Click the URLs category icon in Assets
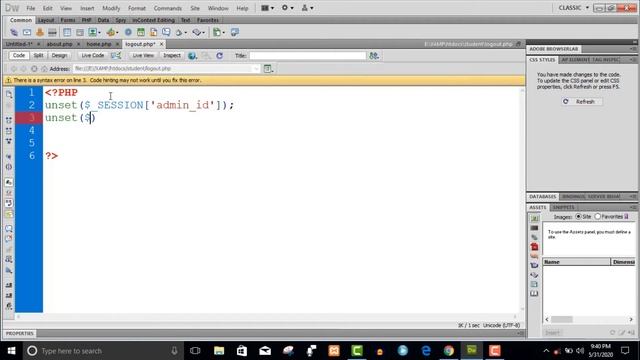 coord(534,237)
